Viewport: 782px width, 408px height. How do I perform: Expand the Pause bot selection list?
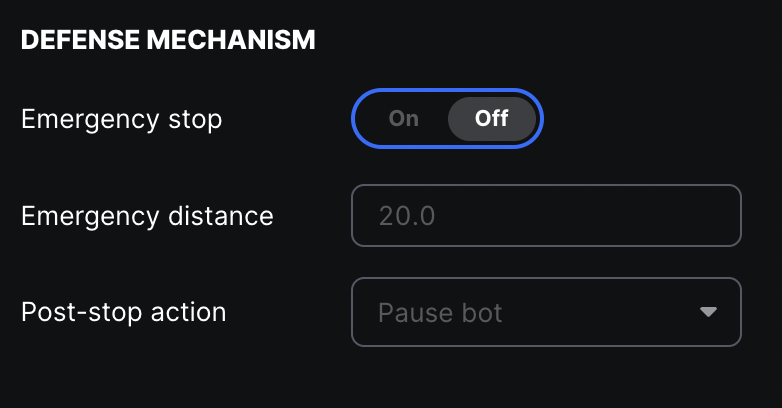pyautogui.click(x=546, y=312)
